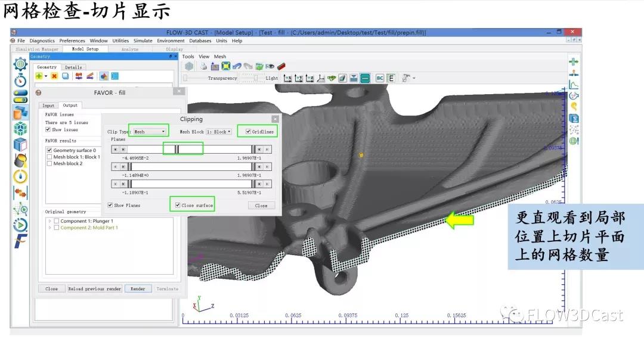Enable the Mesh block 2 checkbox

click(49, 163)
